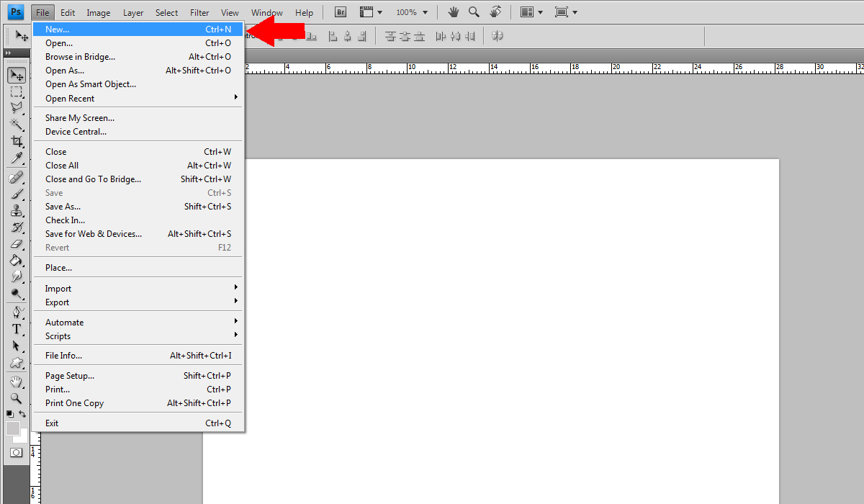Screen dimensions: 864x504
Task: Select the Move tool
Action: pos(17,75)
